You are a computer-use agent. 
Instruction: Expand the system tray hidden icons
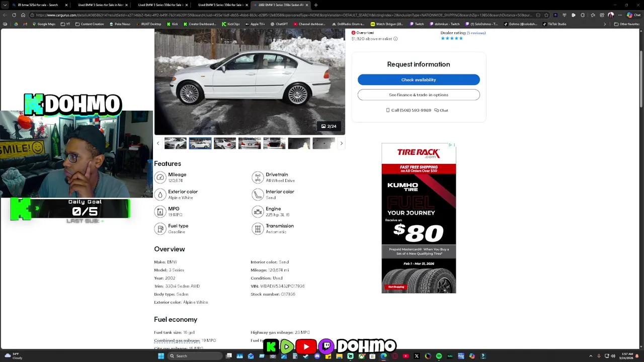click(x=591, y=356)
